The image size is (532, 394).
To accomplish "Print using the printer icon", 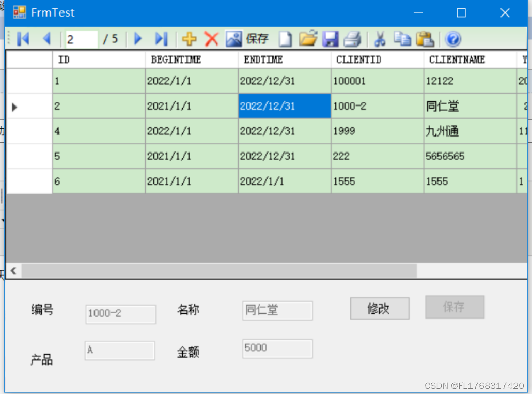I will (x=353, y=39).
